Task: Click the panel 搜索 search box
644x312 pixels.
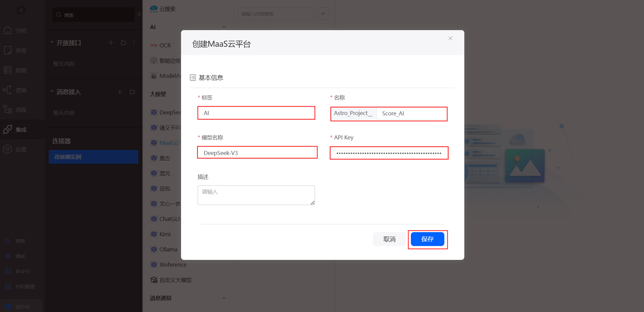Action: 94,15
